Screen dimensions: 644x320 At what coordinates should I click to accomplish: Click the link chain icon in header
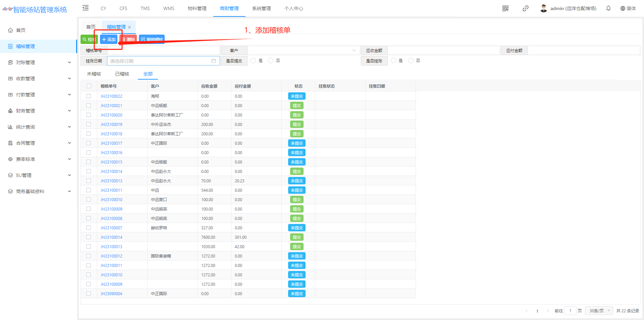[x=525, y=8]
